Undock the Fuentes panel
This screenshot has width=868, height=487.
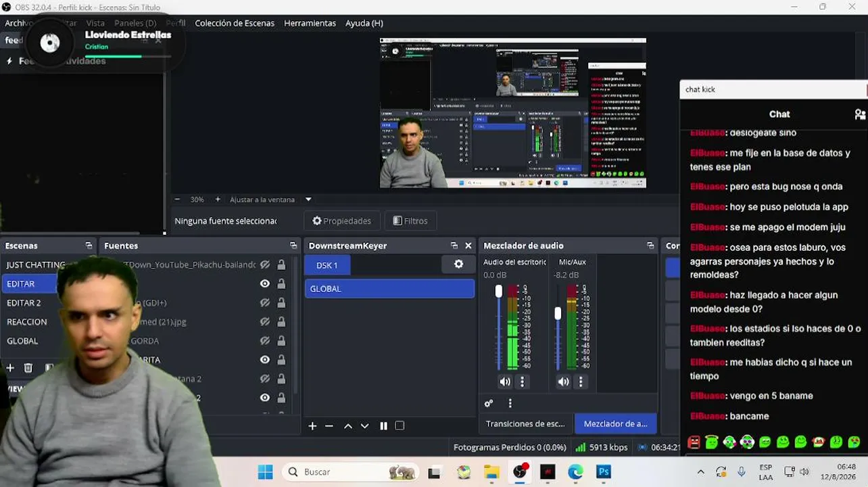click(x=293, y=246)
